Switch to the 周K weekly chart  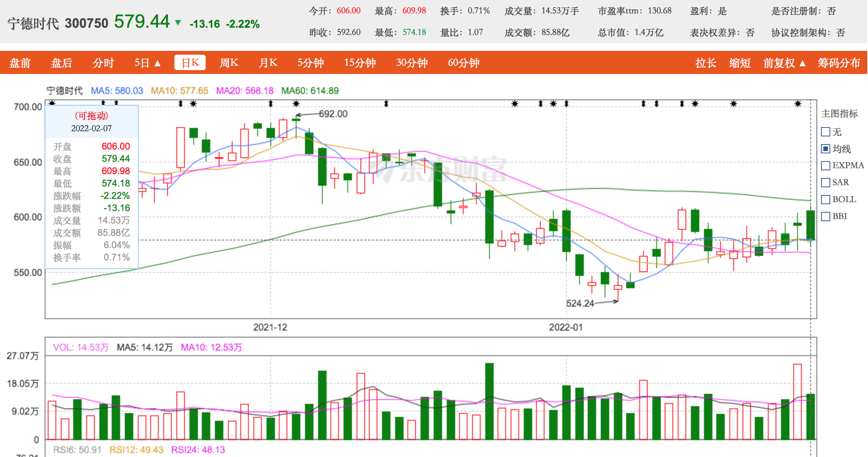pos(229,63)
